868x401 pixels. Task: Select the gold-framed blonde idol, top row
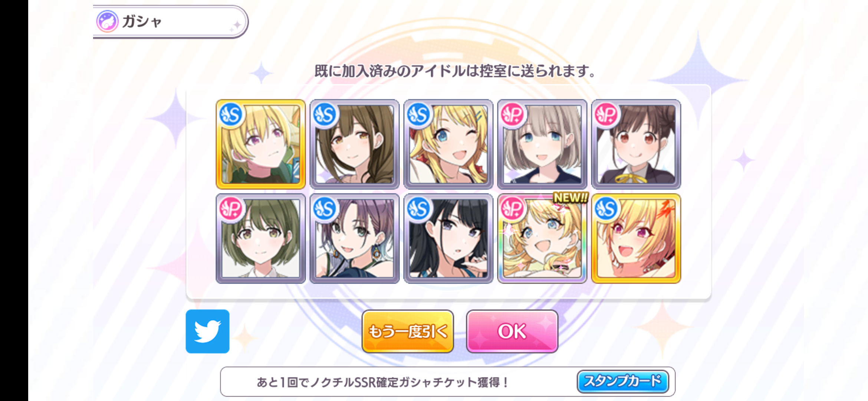coord(260,144)
